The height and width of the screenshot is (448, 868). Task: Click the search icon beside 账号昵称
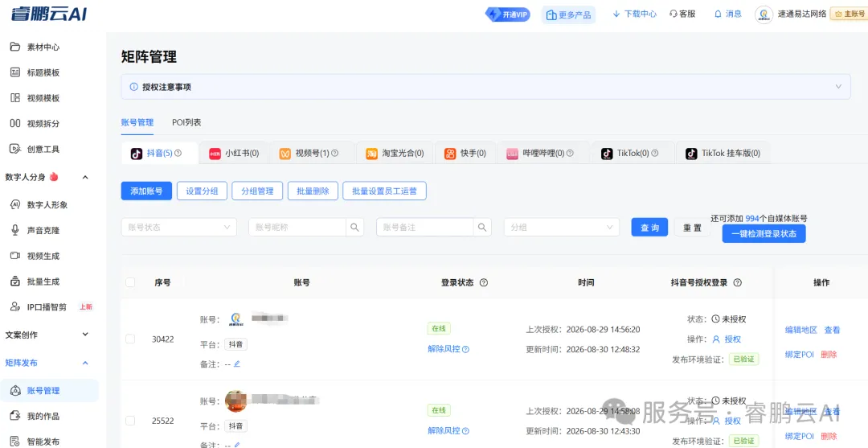(x=355, y=227)
